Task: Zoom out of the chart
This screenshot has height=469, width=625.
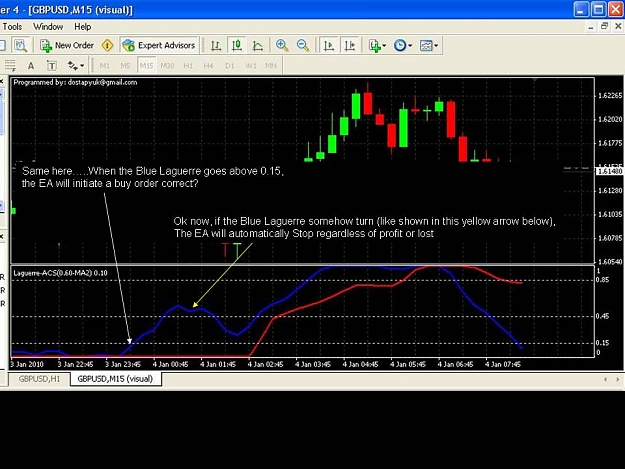Action: tap(303, 45)
